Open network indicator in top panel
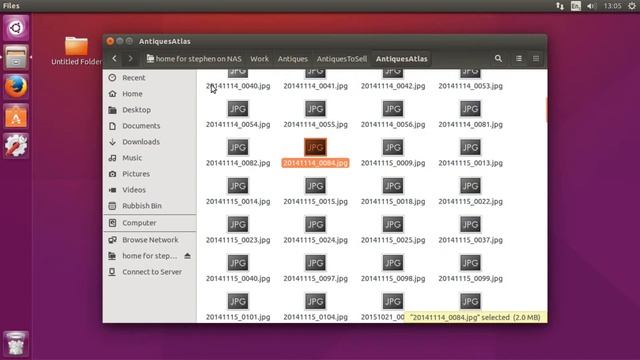 560,6
